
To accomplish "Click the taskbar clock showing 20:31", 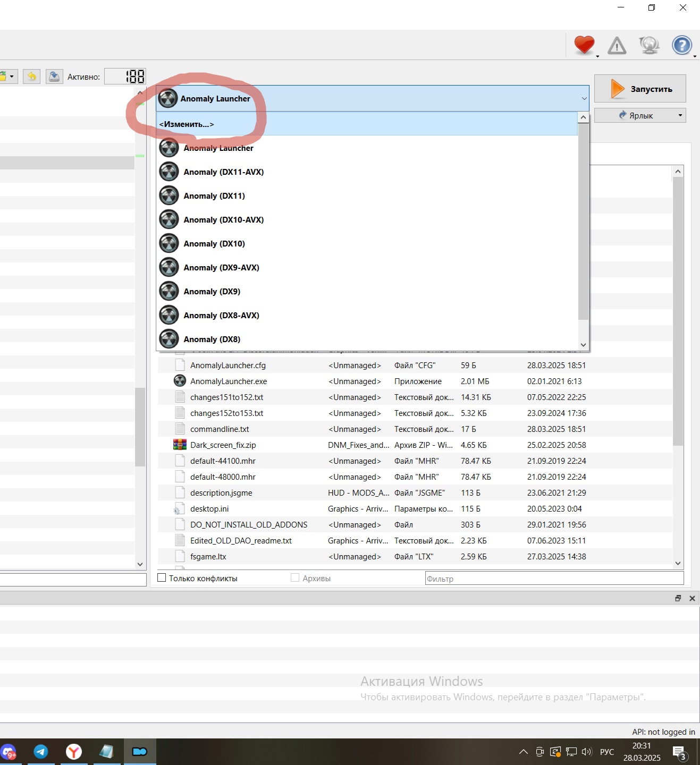I will pyautogui.click(x=642, y=752).
